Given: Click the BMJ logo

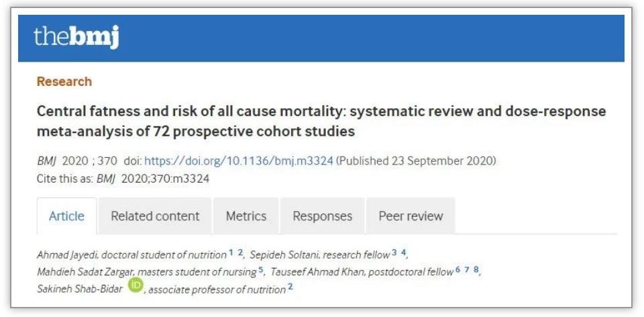Looking at the screenshot, I should coord(76,38).
